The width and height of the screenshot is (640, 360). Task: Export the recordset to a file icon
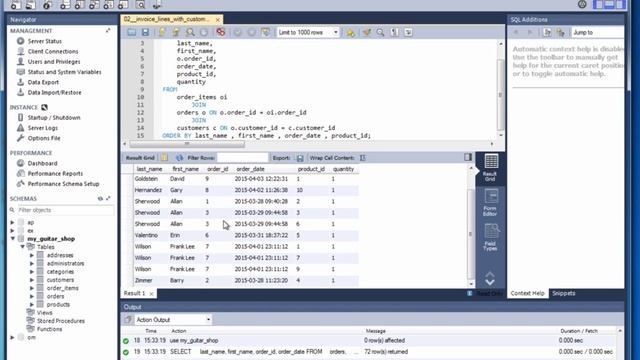(300, 158)
